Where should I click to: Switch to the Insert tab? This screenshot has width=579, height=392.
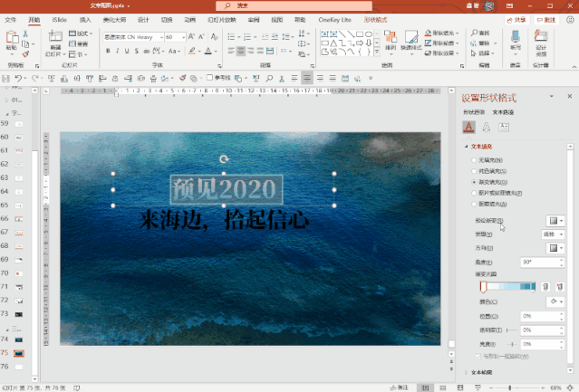pyautogui.click(x=85, y=20)
